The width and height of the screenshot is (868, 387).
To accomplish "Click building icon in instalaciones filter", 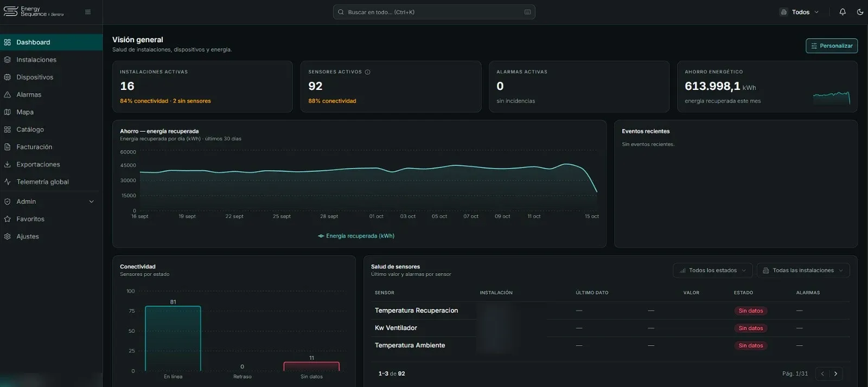I will pos(766,270).
